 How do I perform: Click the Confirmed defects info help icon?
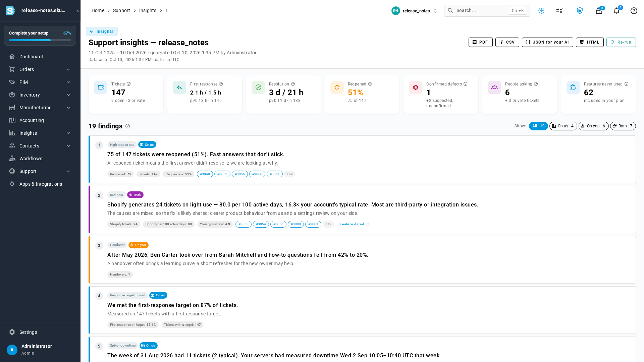465,84
